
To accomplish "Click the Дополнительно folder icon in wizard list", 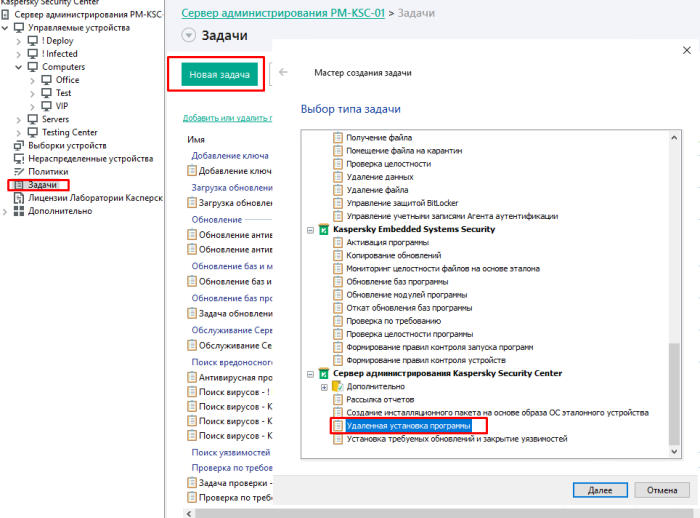I will coord(338,386).
